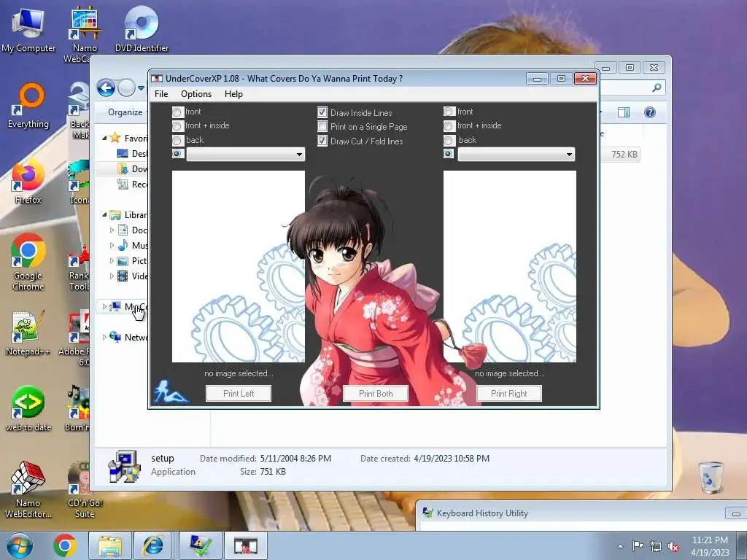Open Everything desktop shortcut

pyautogui.click(x=28, y=105)
